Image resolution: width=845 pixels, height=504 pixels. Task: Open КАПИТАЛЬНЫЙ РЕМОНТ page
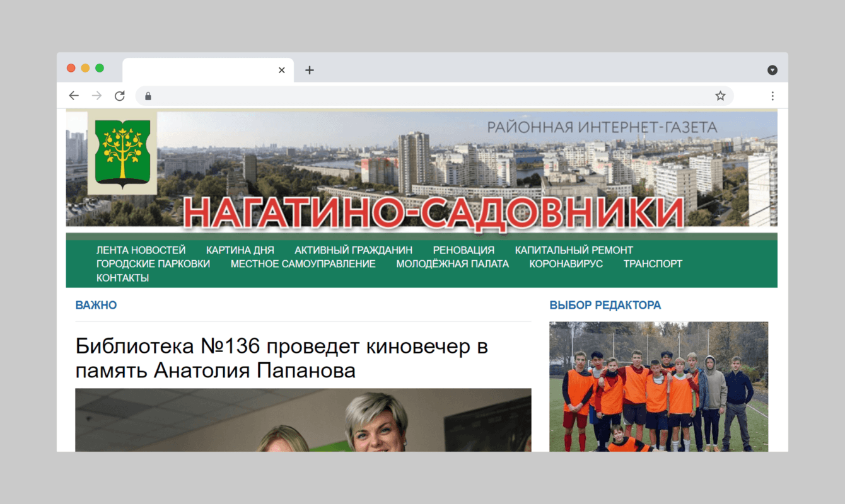(574, 249)
